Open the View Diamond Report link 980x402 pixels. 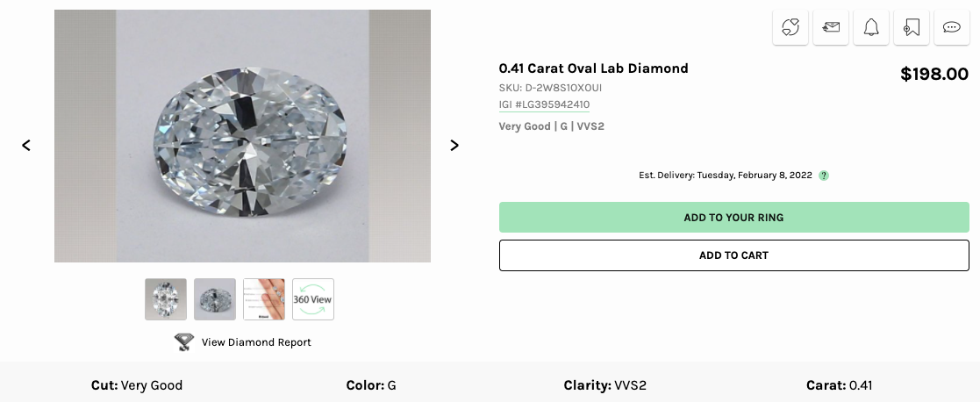256,342
